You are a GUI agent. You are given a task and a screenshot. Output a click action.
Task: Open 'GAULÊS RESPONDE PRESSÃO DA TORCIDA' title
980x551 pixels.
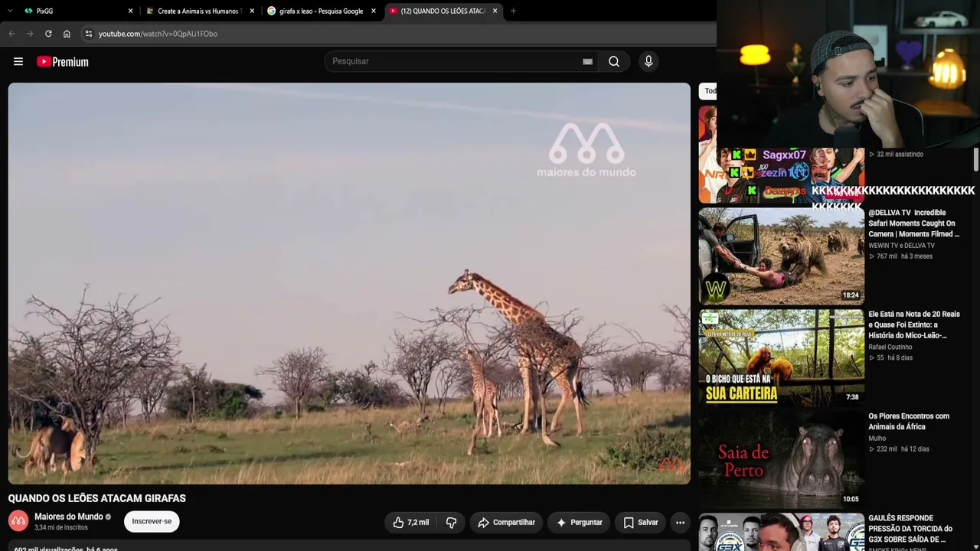point(910,529)
